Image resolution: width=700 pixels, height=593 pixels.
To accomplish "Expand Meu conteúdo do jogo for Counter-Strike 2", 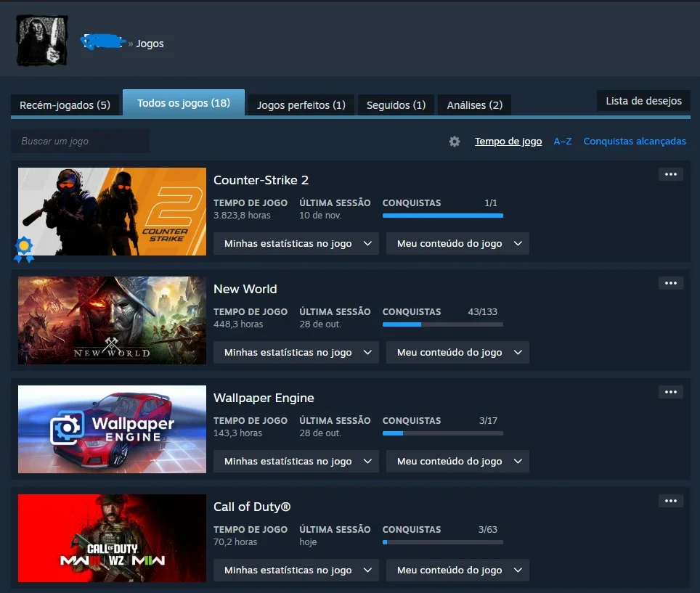I will (457, 244).
